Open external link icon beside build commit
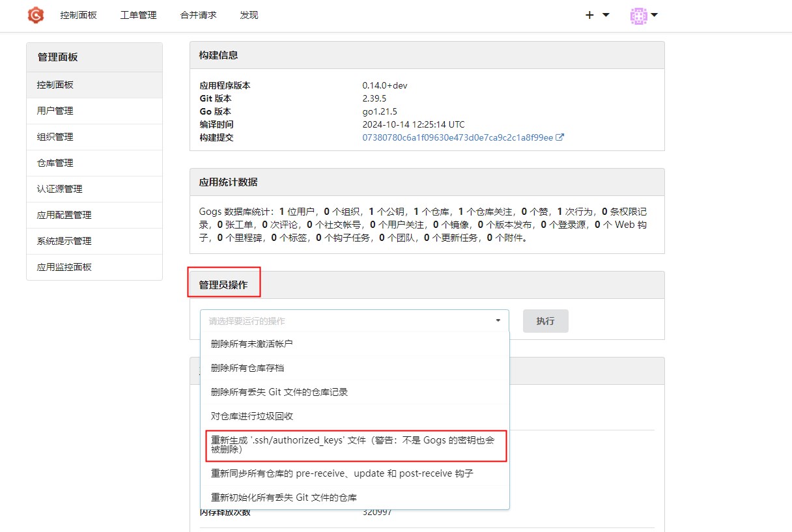This screenshot has height=532, width=792. 560,137
